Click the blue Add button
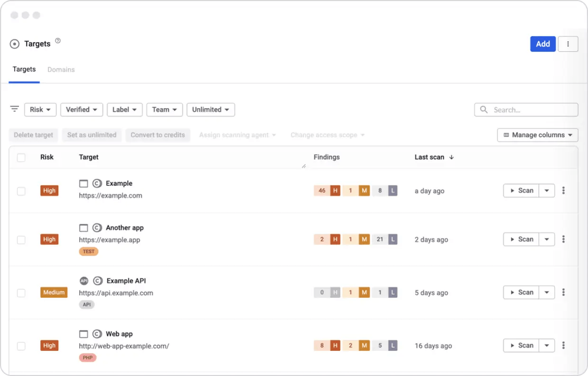The height and width of the screenshot is (376, 588). pyautogui.click(x=543, y=44)
